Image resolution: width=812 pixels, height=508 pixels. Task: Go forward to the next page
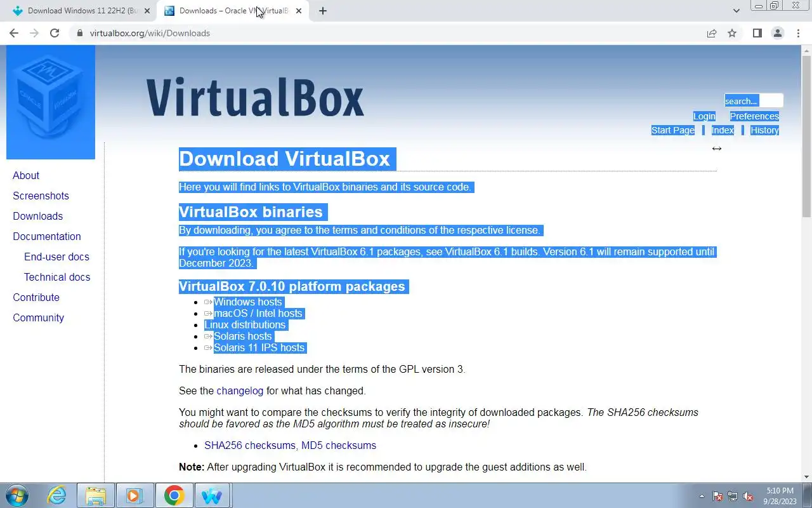pyautogui.click(x=34, y=33)
